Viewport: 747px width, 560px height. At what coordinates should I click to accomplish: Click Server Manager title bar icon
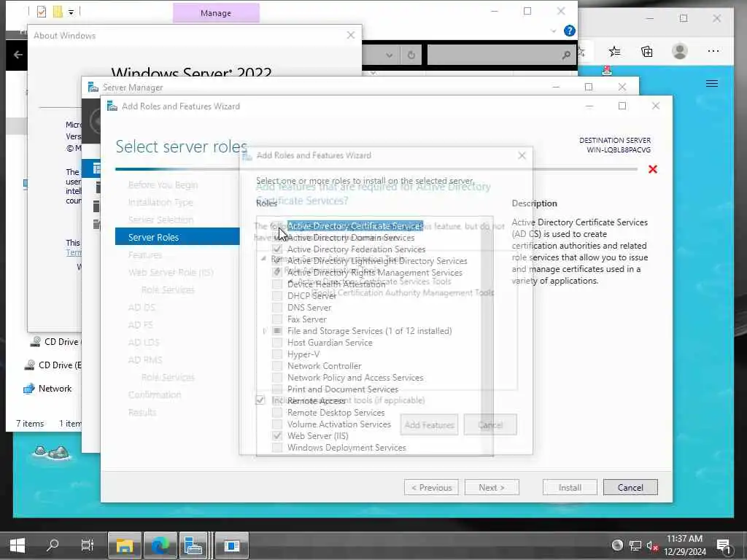(93, 87)
